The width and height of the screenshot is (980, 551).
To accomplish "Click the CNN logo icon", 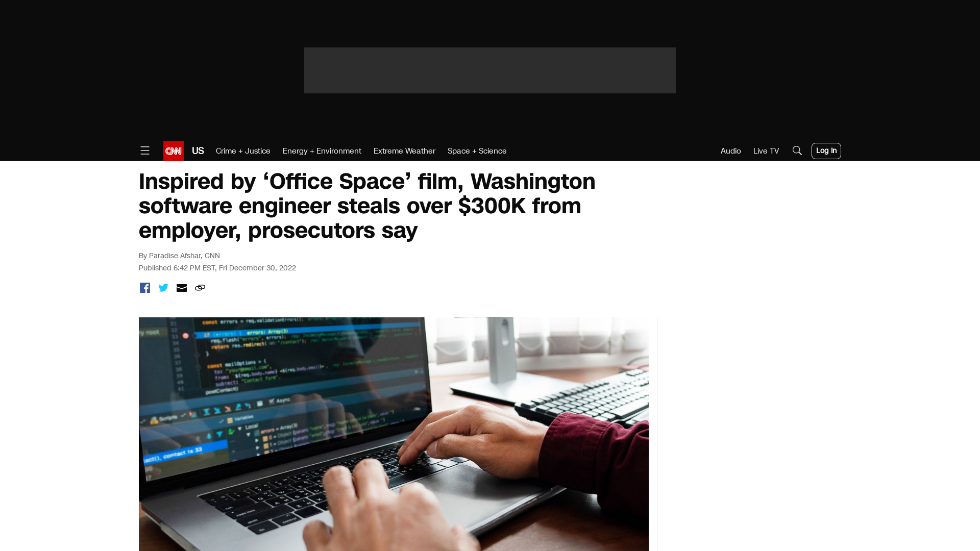I will (x=174, y=151).
